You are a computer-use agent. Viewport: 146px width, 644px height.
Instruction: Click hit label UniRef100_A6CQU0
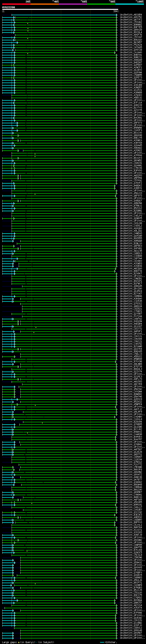point(131,268)
